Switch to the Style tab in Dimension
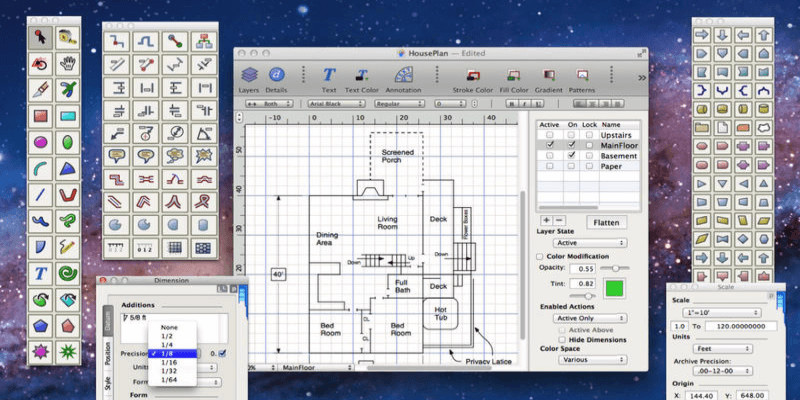 [x=108, y=384]
